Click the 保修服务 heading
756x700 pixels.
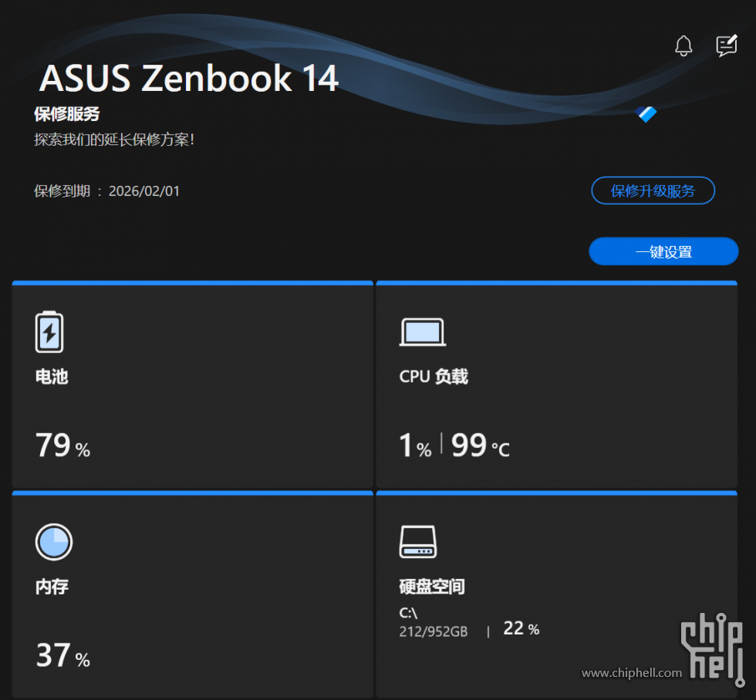(x=67, y=114)
